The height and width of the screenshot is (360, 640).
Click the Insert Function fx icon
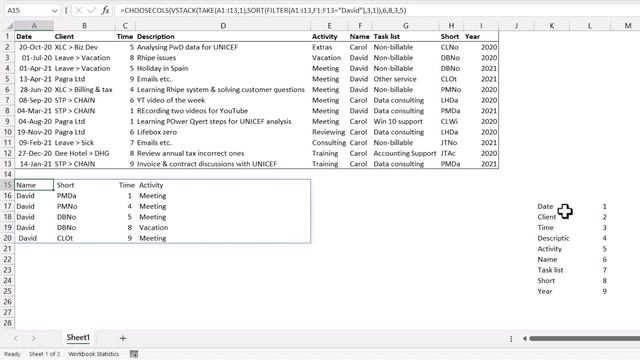(x=105, y=10)
